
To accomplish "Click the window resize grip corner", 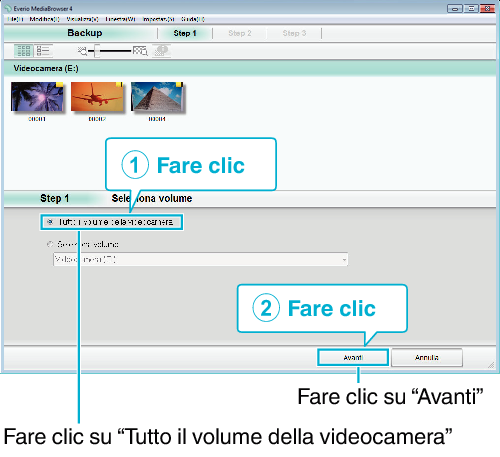I will point(491,365).
